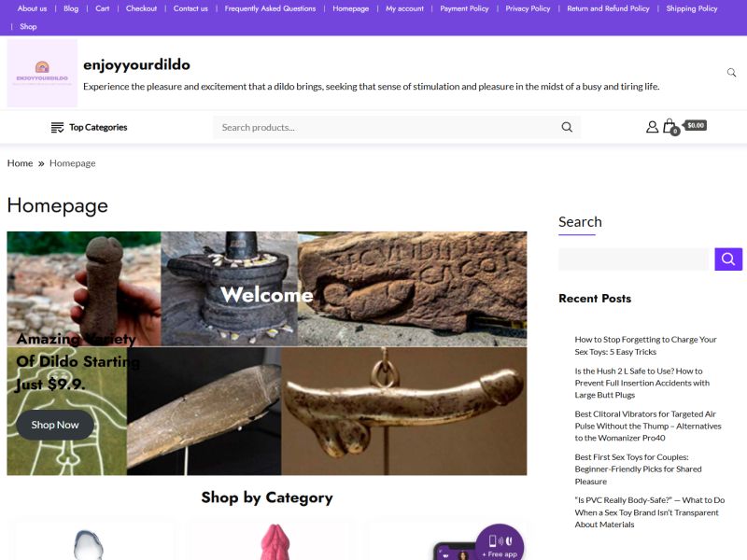Click the Free app phone badge
The width and height of the screenshot is (747, 560).
click(x=500, y=543)
